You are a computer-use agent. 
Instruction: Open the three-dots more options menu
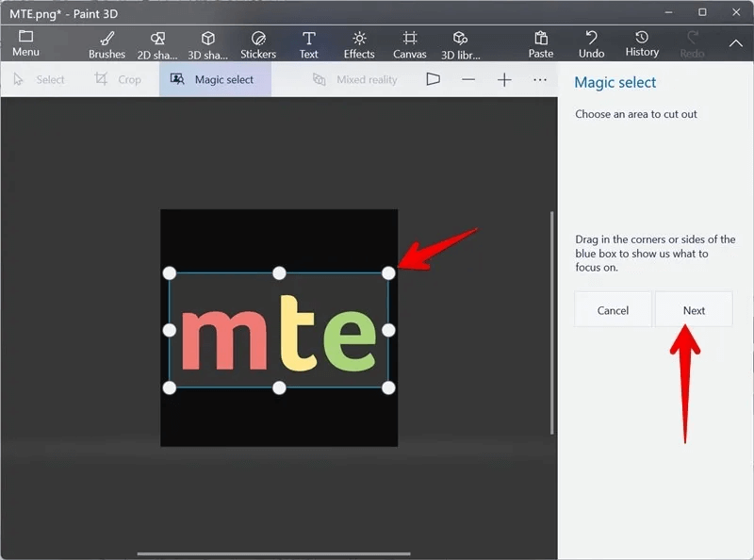point(540,80)
